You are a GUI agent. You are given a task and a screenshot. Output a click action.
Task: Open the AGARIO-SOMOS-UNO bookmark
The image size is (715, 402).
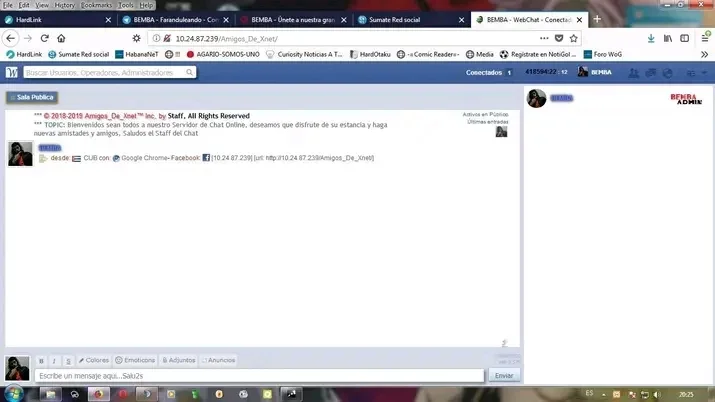pos(223,54)
